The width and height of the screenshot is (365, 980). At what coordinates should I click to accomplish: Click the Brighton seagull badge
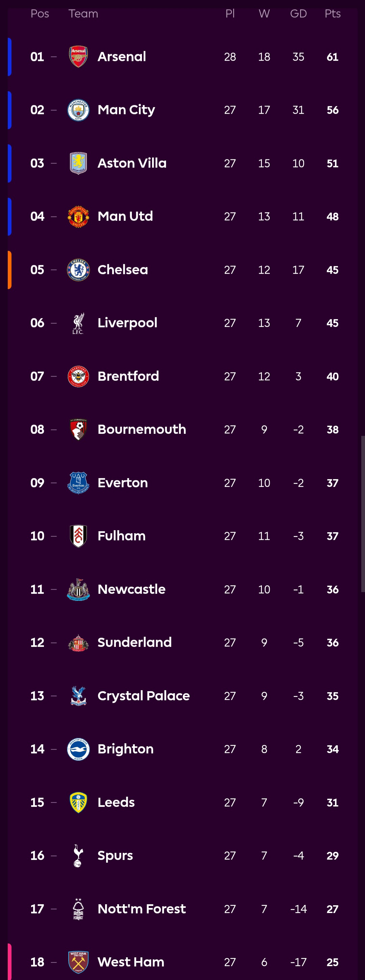(78, 749)
